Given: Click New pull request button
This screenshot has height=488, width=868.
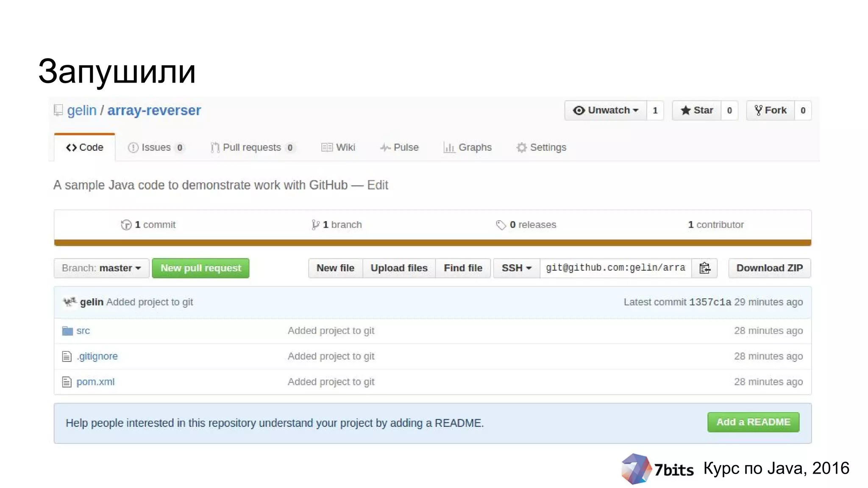Looking at the screenshot, I should (x=200, y=268).
